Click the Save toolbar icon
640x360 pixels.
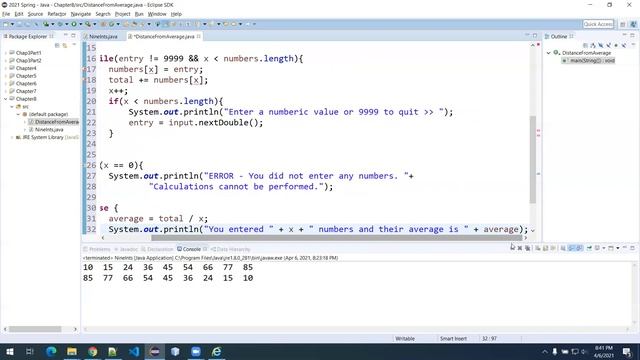(19, 24)
